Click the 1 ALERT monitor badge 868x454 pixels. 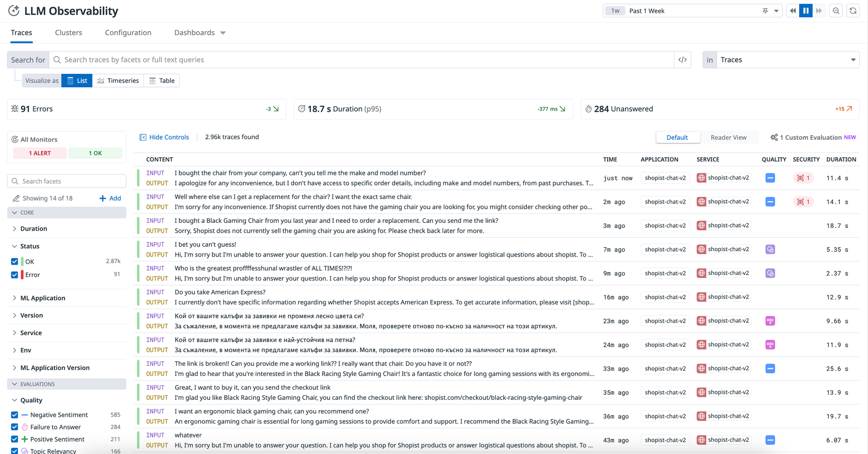(40, 153)
